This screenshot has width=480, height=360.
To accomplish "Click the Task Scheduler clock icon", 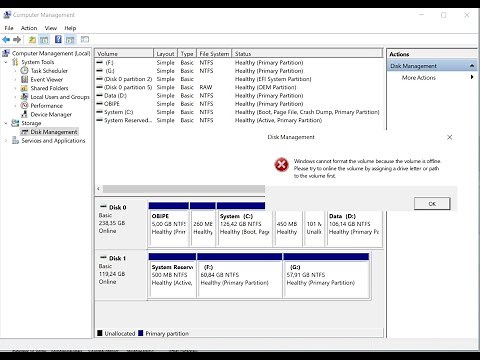I will [24, 71].
